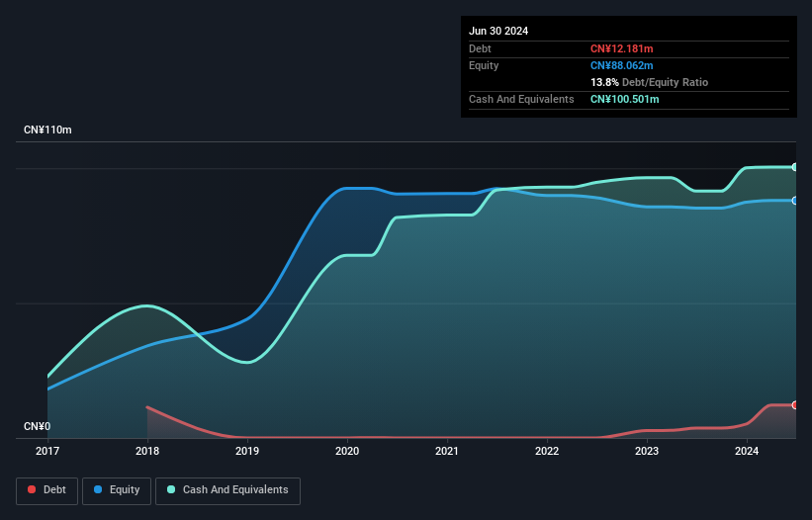The image size is (812, 520).
Task: Click the CN¥12.181m debt value
Action: [x=621, y=48]
